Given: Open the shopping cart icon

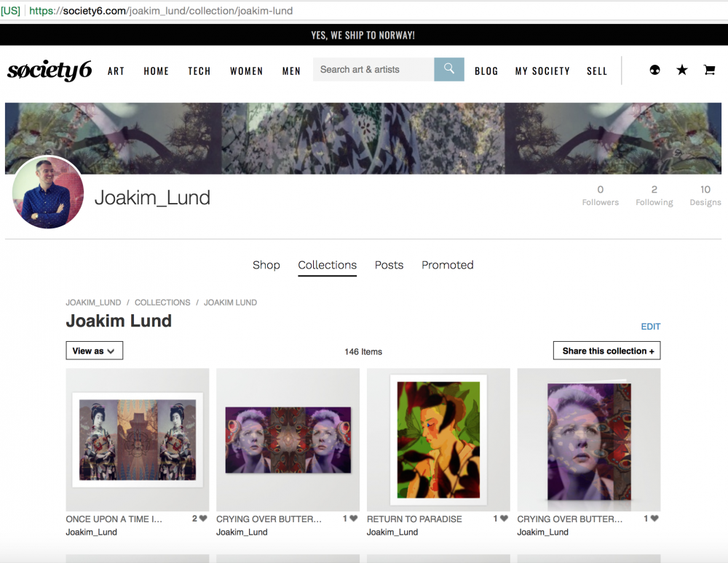Looking at the screenshot, I should pyautogui.click(x=709, y=70).
